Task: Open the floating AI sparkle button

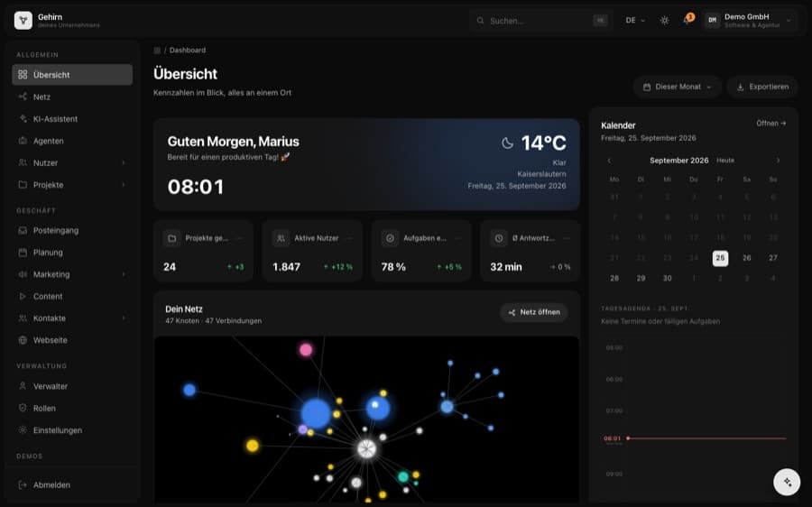Action: click(787, 482)
